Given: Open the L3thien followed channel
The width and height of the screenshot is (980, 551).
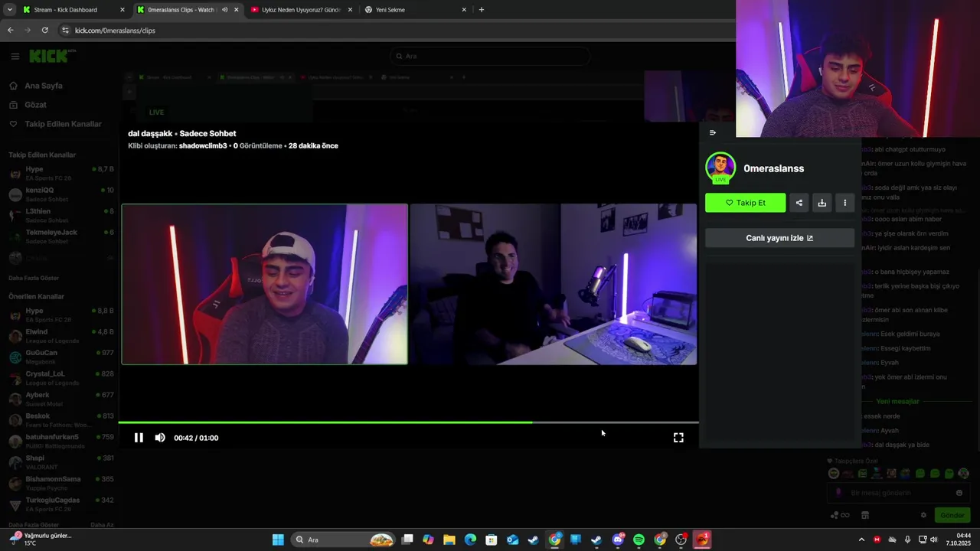Looking at the screenshot, I should click(61, 215).
